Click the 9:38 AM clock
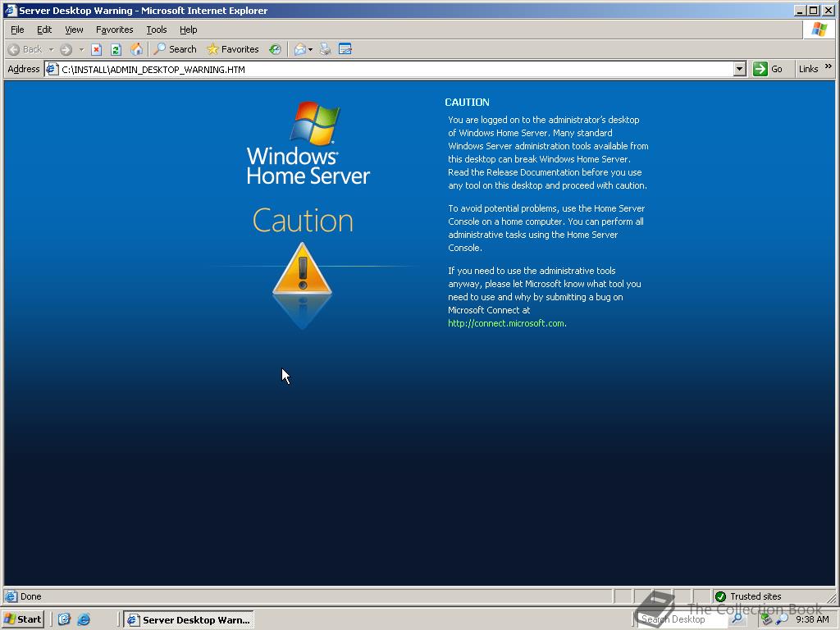 tap(812, 619)
